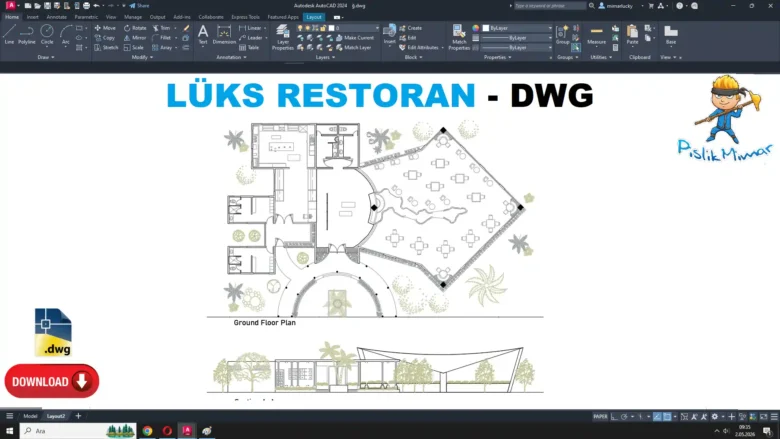Activate the Rotate tool

135,28
